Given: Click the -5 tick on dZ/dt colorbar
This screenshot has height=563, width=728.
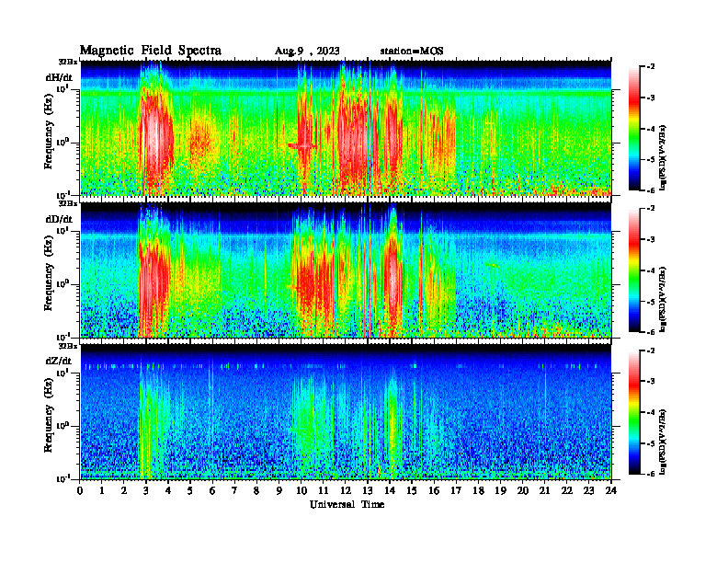Looking at the screenshot, I should click(x=652, y=443).
